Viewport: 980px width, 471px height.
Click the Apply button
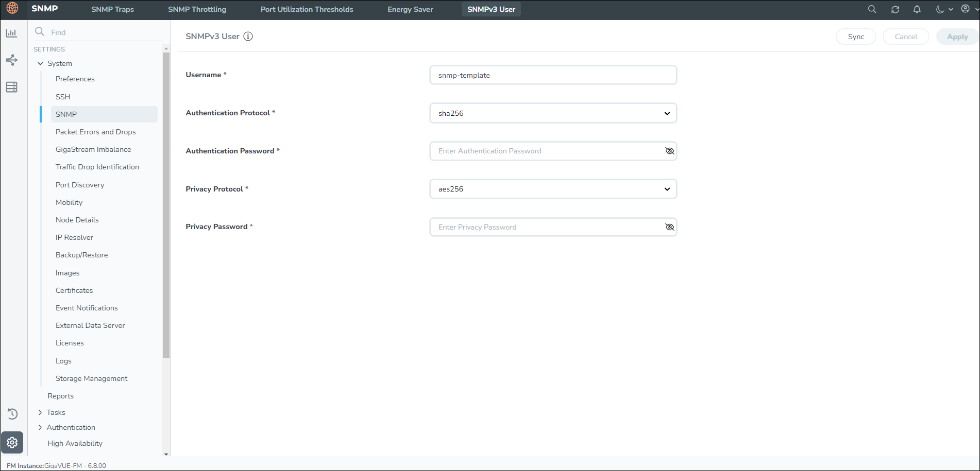(957, 37)
